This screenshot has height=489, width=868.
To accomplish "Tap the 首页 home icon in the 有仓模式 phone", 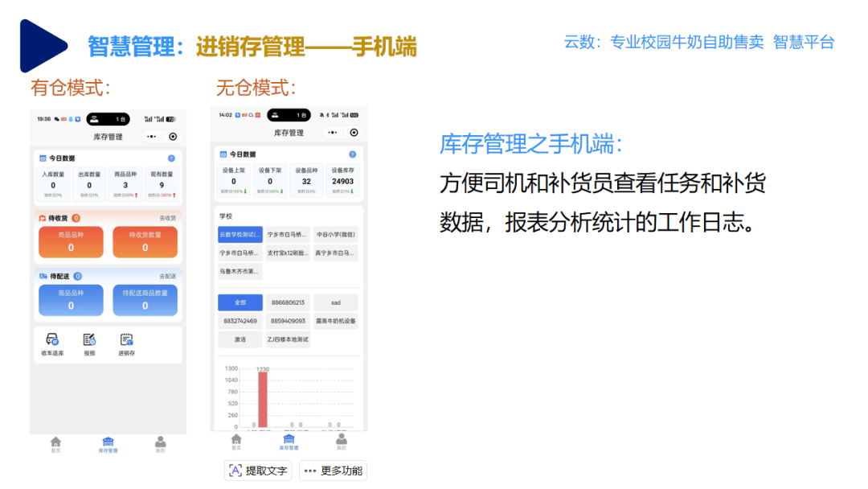I will coord(55,443).
